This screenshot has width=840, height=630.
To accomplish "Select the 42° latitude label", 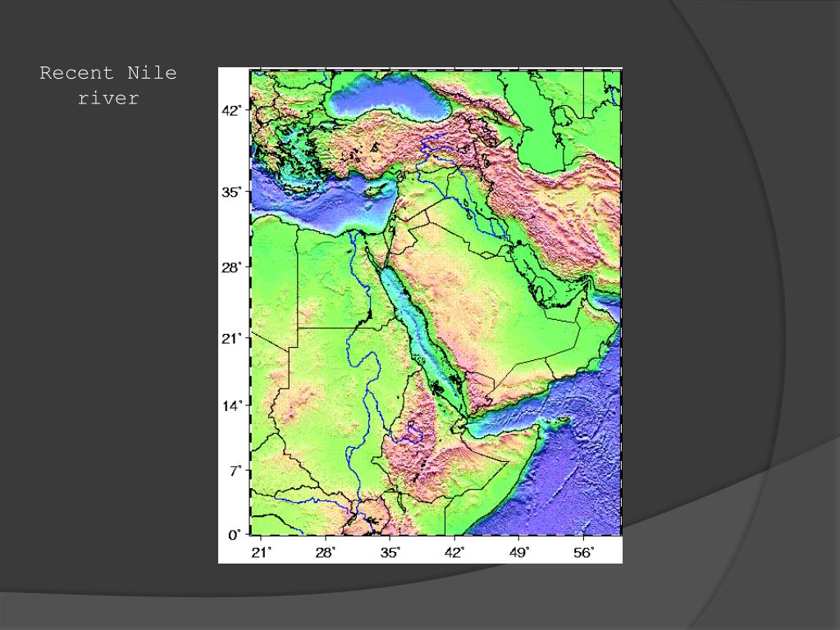I will click(x=231, y=111).
